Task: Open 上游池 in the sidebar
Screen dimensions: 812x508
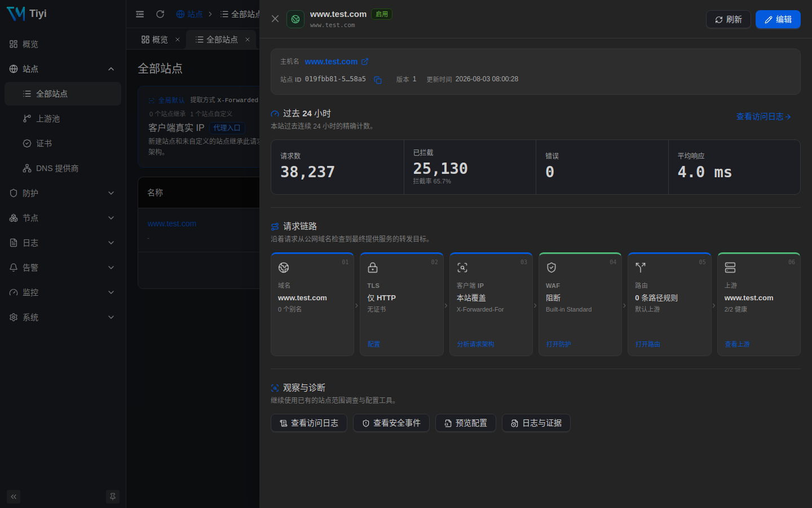Action: [63, 119]
